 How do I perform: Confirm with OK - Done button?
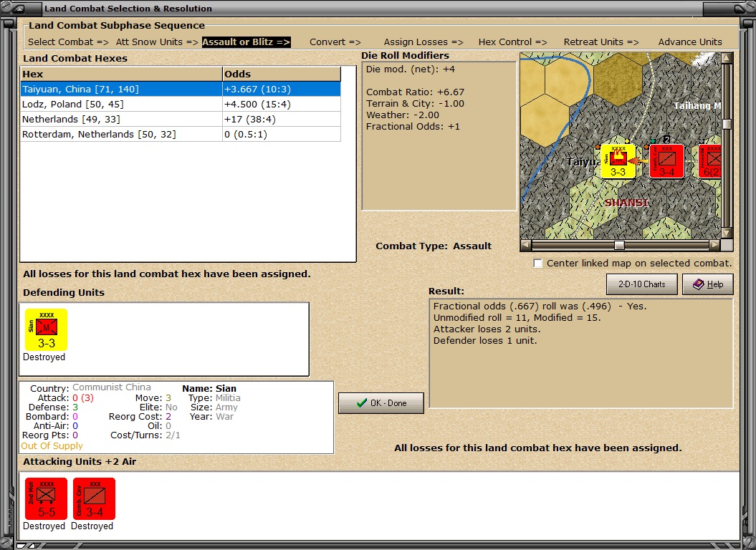point(381,403)
